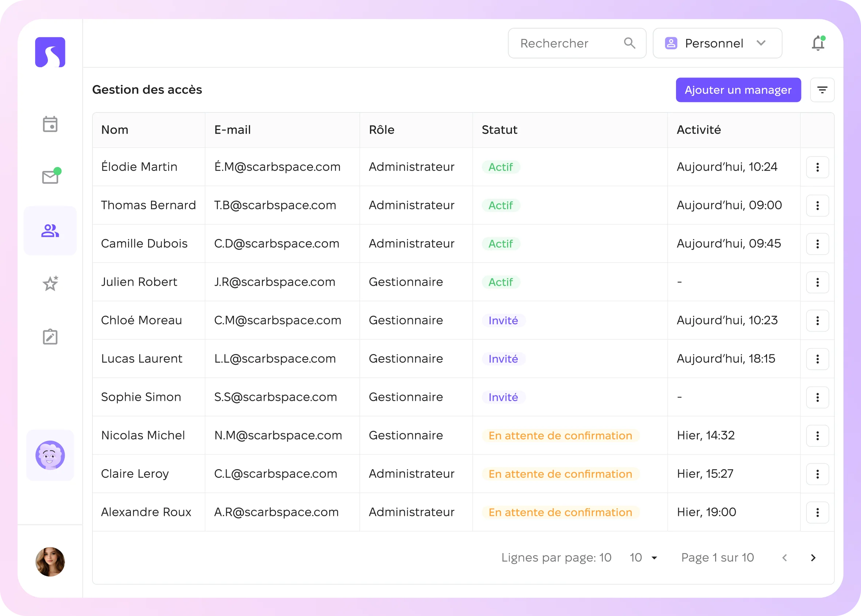Open the user profile photo
Image resolution: width=861 pixels, height=616 pixels.
(50, 562)
